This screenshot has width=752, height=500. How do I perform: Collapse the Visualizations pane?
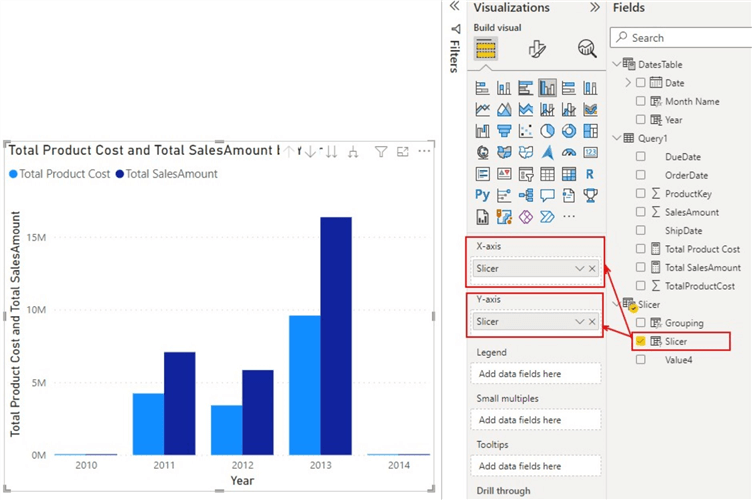pyautogui.click(x=595, y=7)
